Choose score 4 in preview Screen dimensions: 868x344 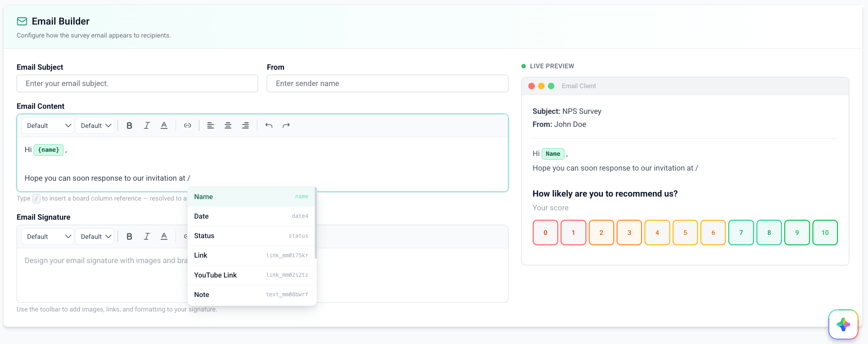coord(657,232)
